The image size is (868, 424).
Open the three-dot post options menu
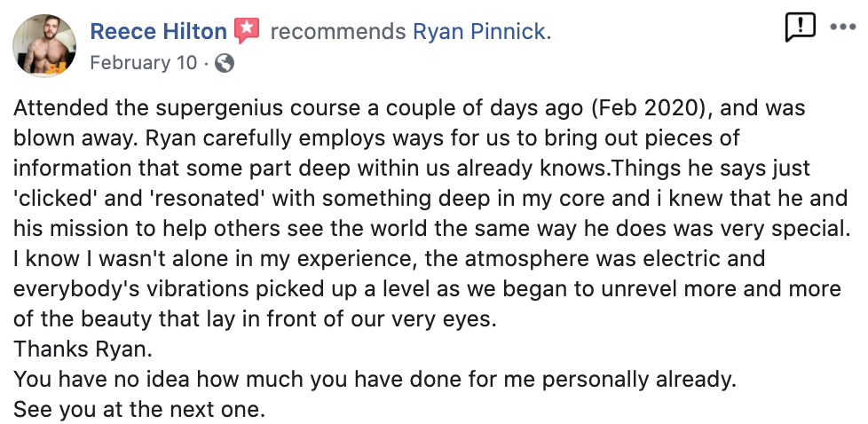(842, 27)
